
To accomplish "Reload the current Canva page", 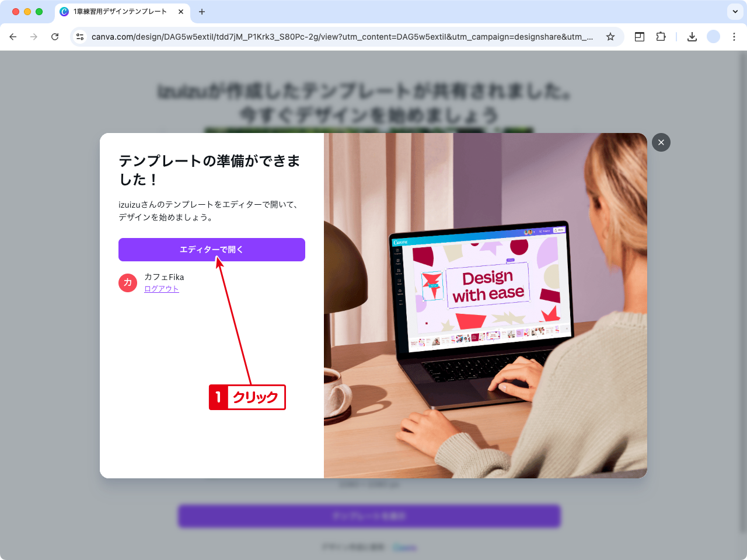I will (x=55, y=37).
